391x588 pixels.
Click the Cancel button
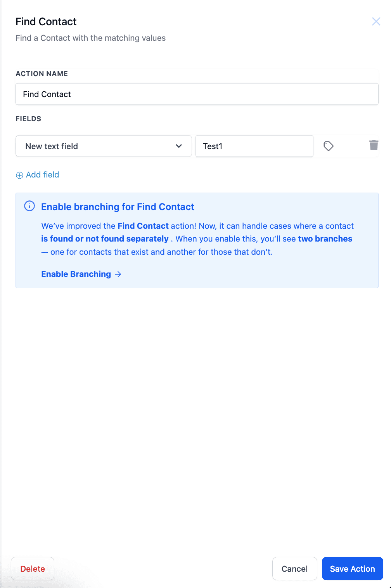pyautogui.click(x=295, y=569)
